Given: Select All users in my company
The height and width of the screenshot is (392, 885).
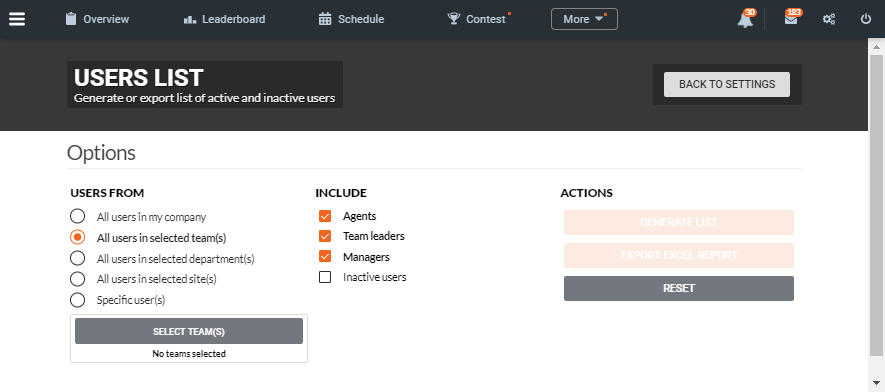Looking at the screenshot, I should click(77, 217).
